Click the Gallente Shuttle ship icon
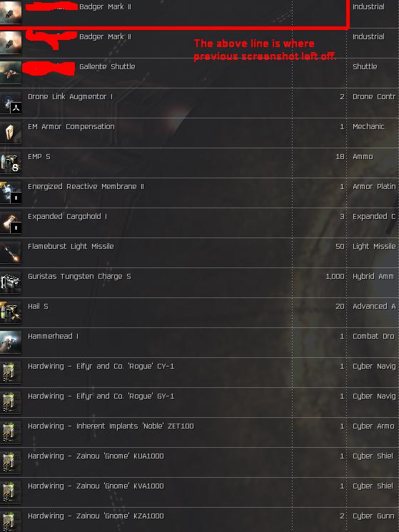 point(11,72)
